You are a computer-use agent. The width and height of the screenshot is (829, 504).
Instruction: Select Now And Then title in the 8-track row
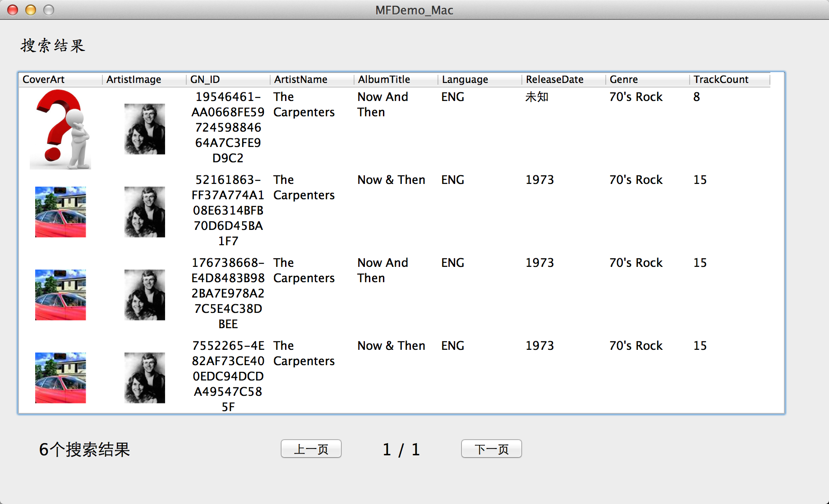click(x=383, y=105)
